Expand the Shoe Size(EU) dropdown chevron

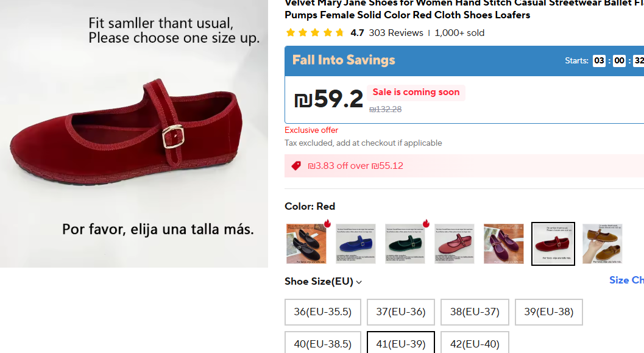(x=359, y=282)
